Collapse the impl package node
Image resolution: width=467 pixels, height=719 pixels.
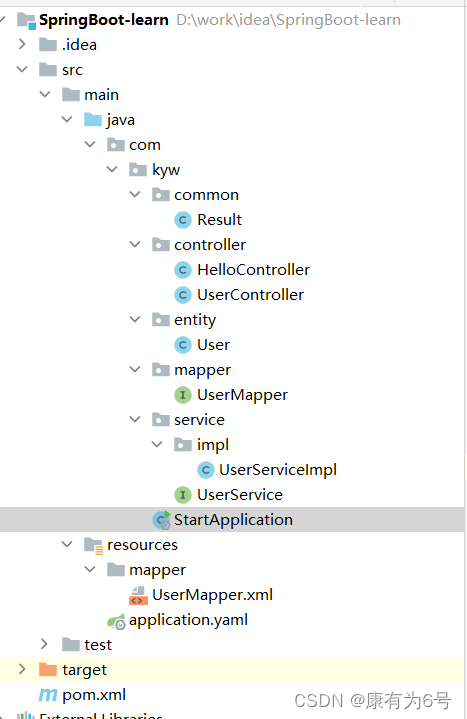click(157, 444)
